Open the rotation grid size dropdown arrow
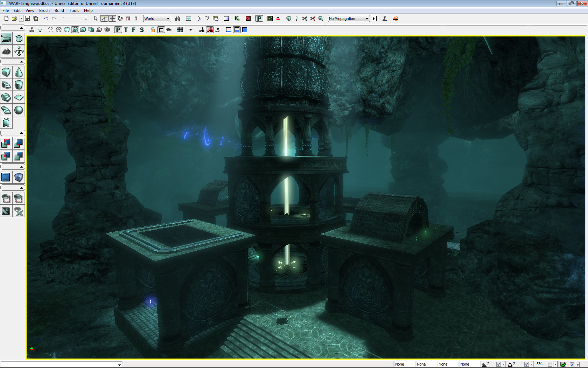The width and height of the screenshot is (588, 368). coord(532,364)
